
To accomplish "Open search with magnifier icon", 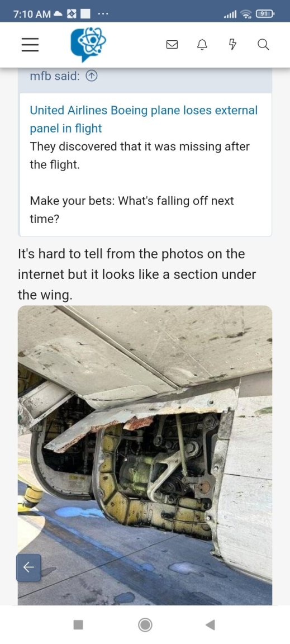I will pos(263,44).
